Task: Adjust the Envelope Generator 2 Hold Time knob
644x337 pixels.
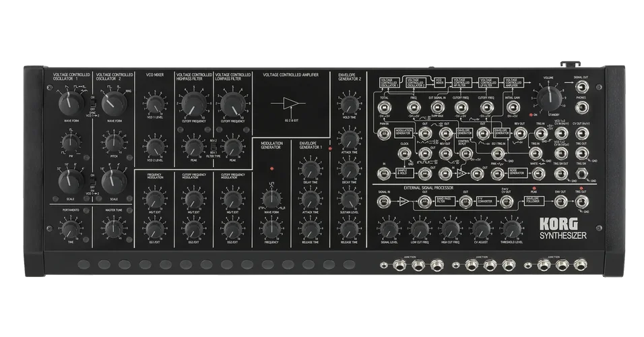Action: 349,104
